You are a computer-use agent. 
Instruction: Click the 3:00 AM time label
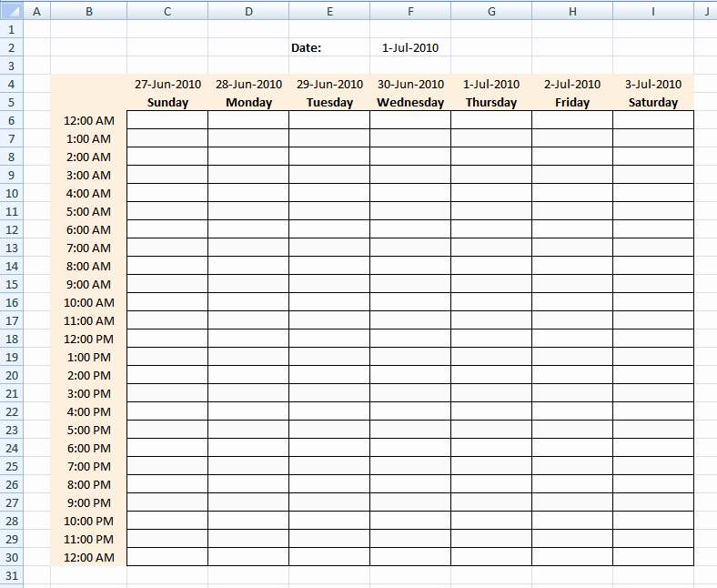88,175
